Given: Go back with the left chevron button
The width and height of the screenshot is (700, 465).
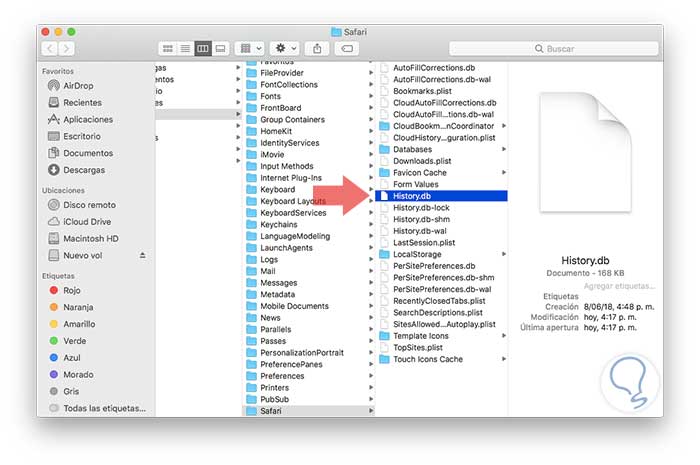Looking at the screenshot, I should click(x=50, y=49).
